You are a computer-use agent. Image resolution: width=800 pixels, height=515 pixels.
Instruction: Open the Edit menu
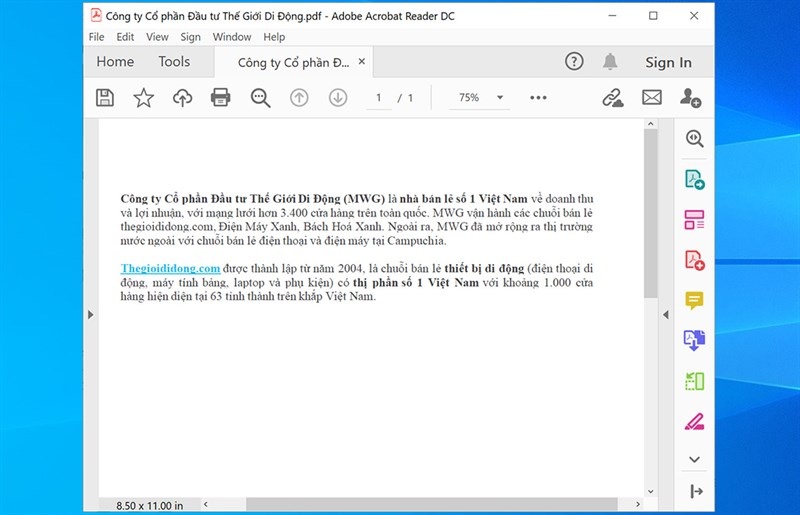125,37
